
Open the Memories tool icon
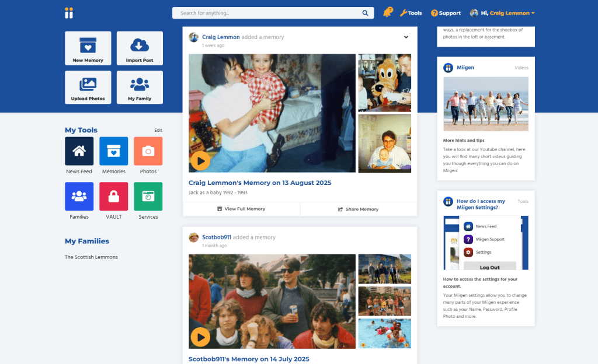[114, 151]
